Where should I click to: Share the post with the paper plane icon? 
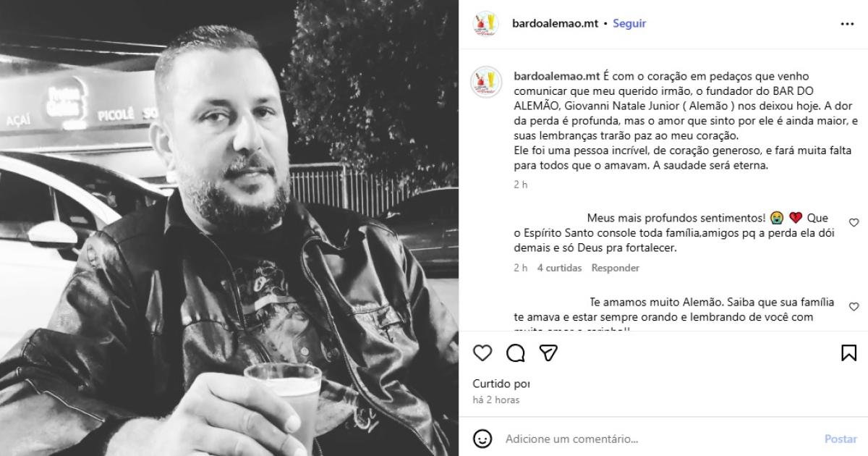549,352
